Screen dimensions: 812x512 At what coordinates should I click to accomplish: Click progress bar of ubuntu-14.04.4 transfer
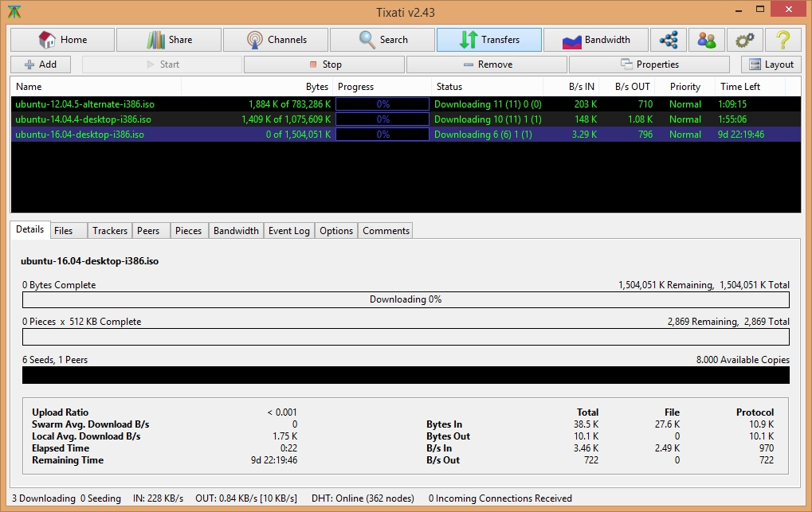[x=382, y=119]
